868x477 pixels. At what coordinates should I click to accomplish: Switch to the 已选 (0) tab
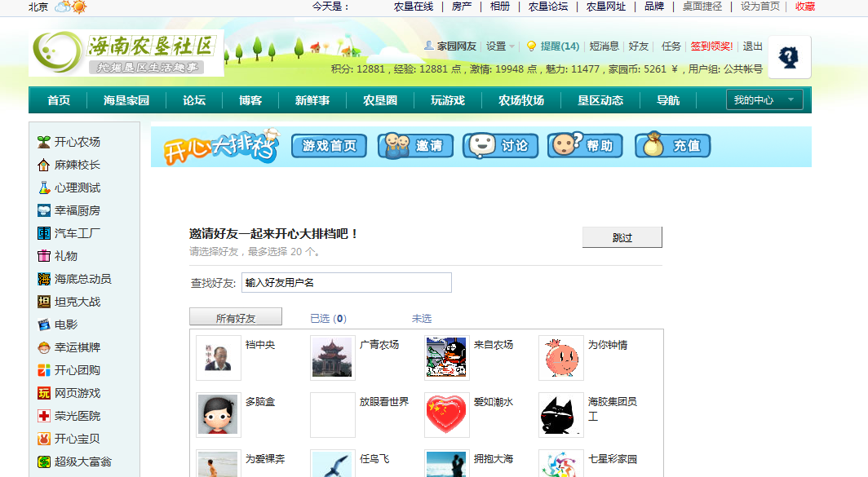[328, 319]
